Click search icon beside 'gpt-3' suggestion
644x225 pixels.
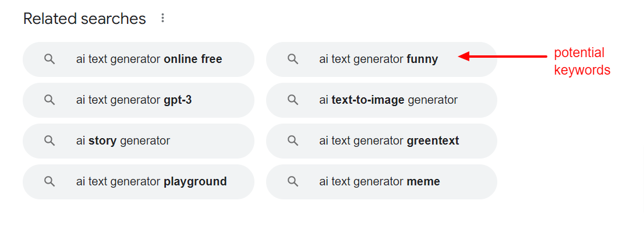49,100
